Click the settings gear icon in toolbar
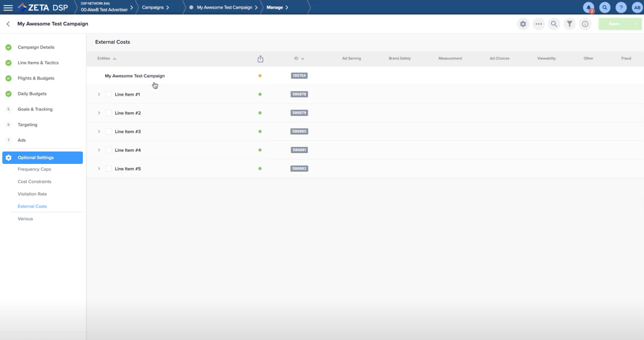 tap(523, 24)
